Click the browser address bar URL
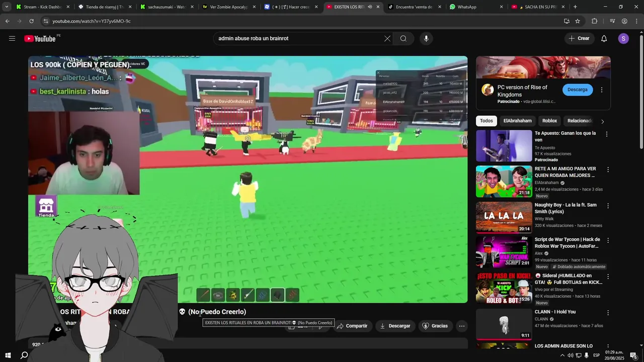This screenshot has width=644, height=362. (x=92, y=21)
